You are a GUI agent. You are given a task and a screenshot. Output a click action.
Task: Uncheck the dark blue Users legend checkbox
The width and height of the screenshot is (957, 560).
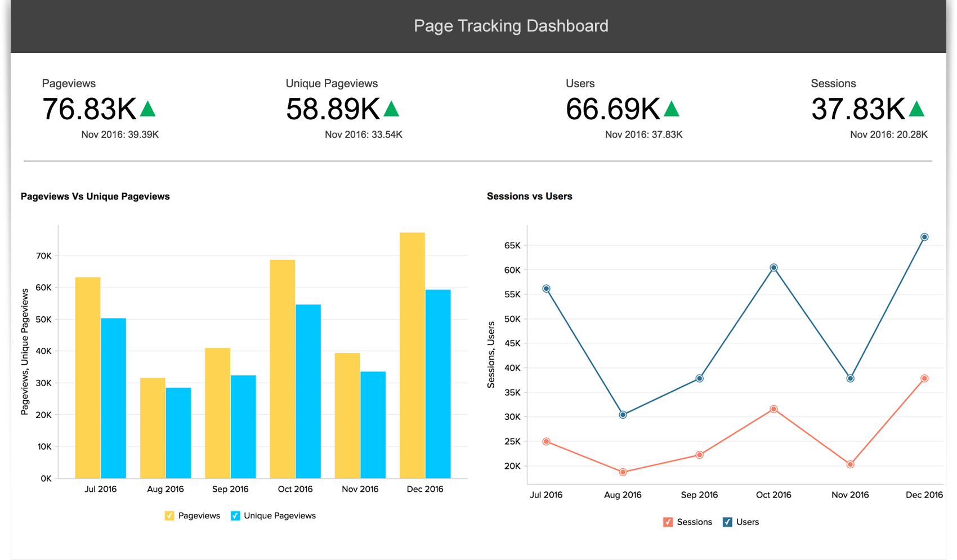[x=727, y=522]
